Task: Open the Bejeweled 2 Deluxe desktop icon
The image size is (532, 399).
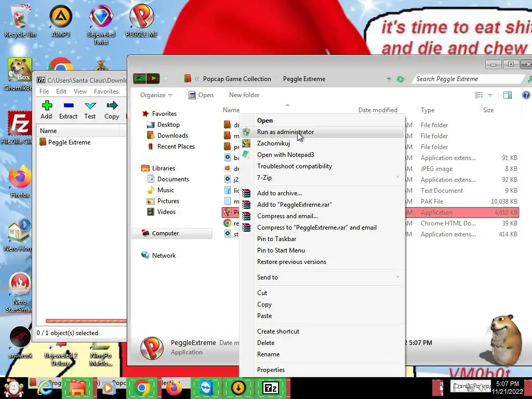Action: (x=60, y=355)
